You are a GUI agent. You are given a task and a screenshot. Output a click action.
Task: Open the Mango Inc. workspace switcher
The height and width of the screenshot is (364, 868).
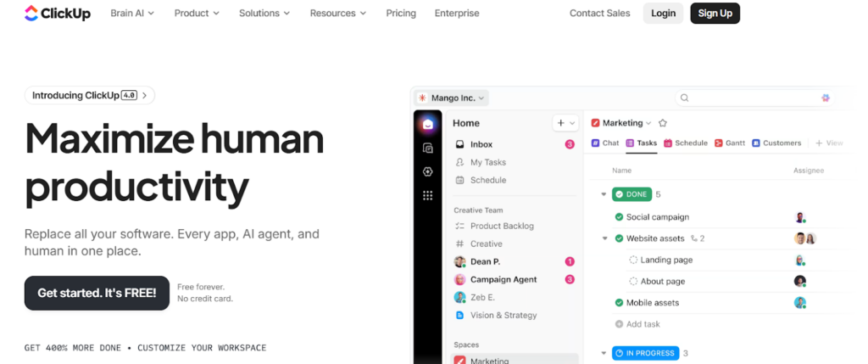452,98
